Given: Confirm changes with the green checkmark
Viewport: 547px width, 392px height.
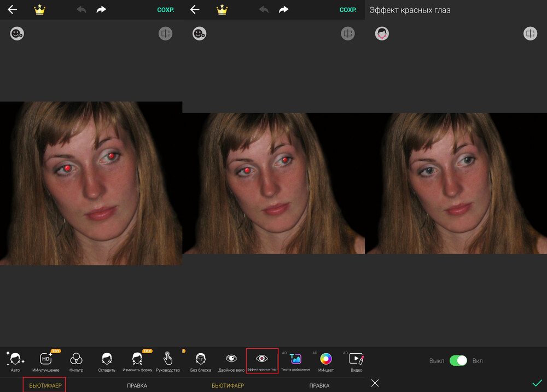Looking at the screenshot, I should [x=537, y=383].
